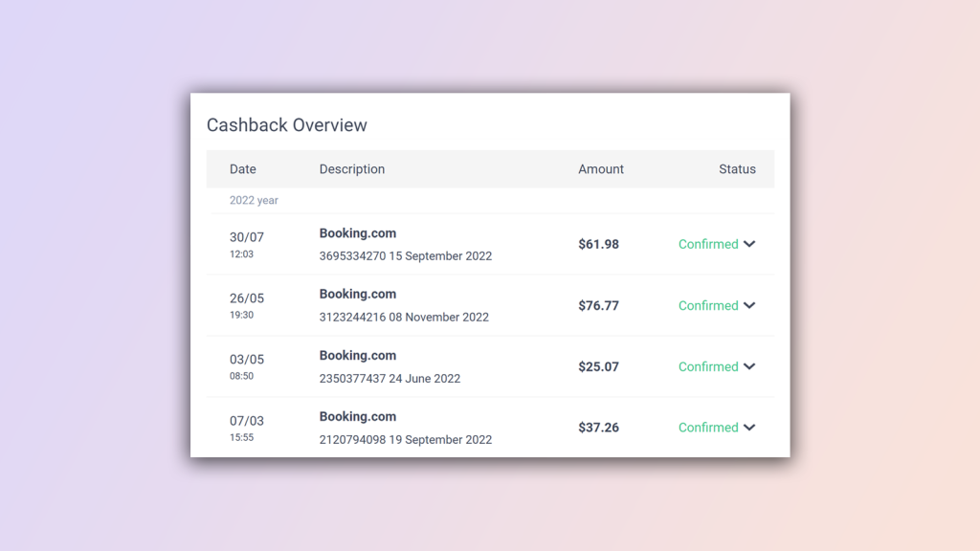Screen dimensions: 980x551
Task: Expand the $25.07 Confirmed chevron
Action: click(x=749, y=366)
